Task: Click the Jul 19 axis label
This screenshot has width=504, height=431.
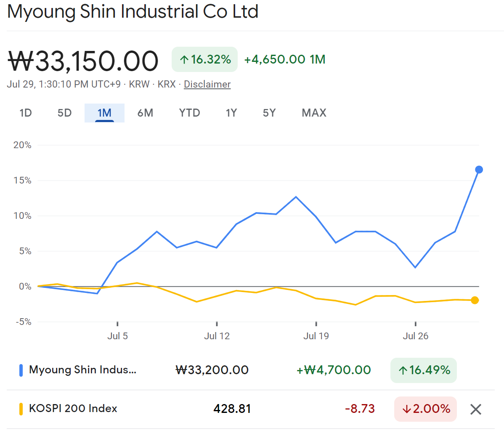Action: 316,336
